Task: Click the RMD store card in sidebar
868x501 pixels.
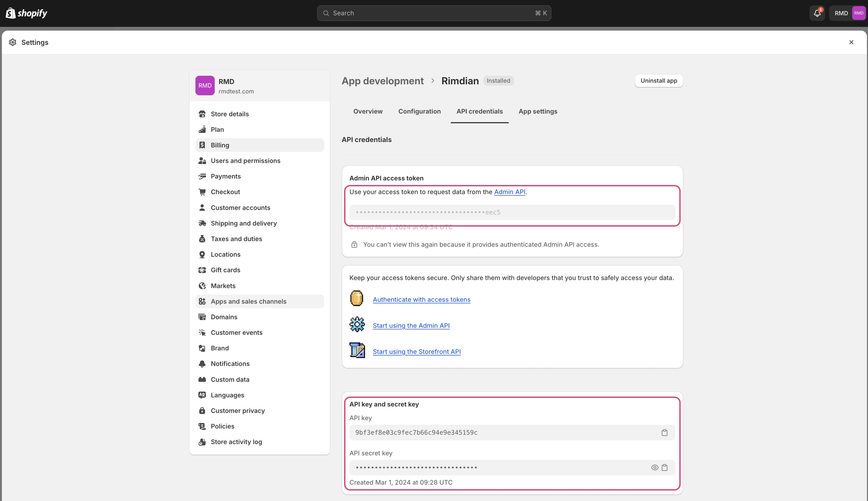Action: [260, 86]
